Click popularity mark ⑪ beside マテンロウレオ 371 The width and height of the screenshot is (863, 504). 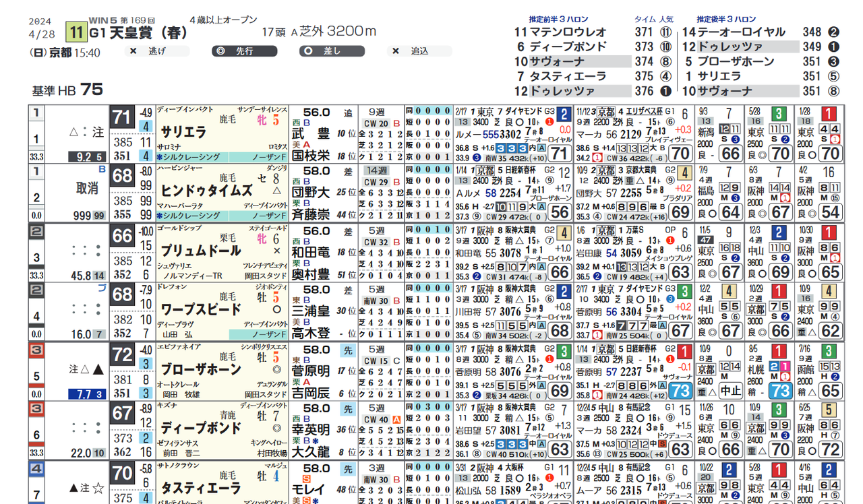(665, 32)
